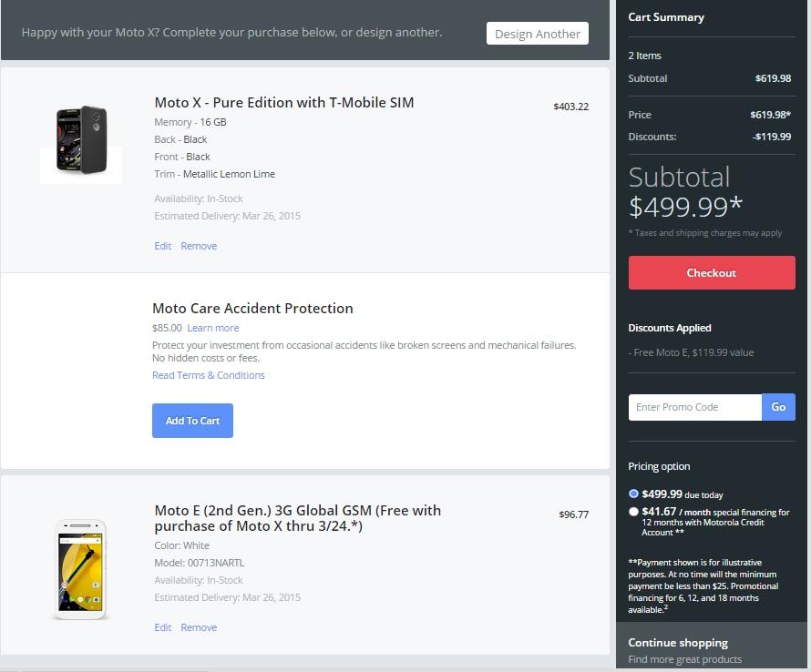811x672 pixels.
Task: Add Moto Care protection to cart
Action: [192, 421]
